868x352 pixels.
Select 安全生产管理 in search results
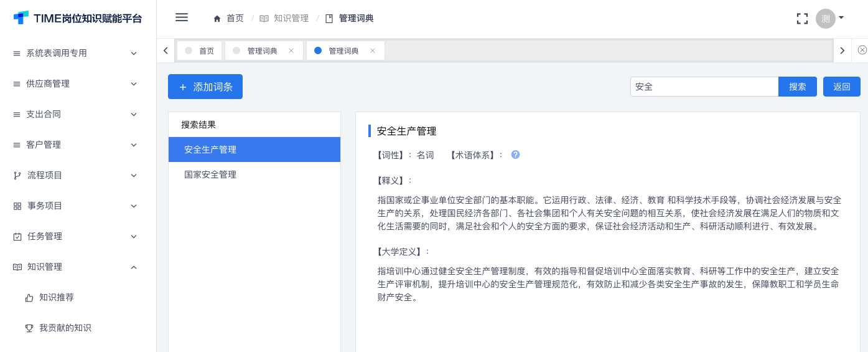pyautogui.click(x=254, y=150)
